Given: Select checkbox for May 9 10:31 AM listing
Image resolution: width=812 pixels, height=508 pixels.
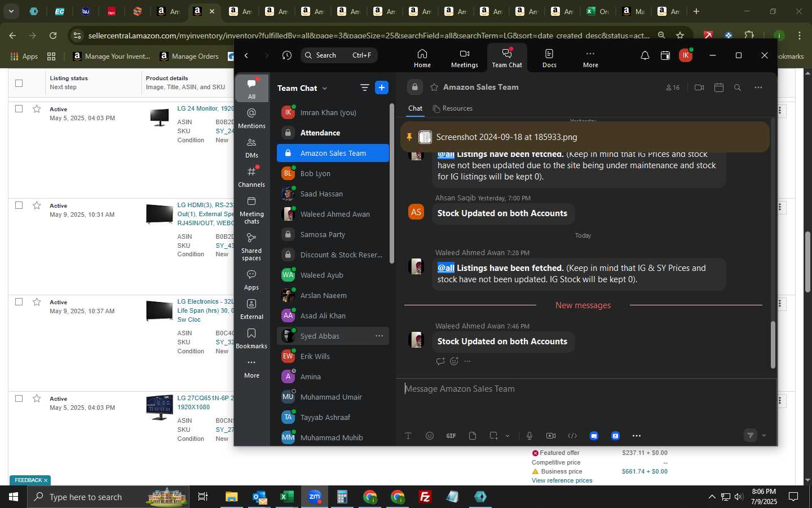Looking at the screenshot, I should [19, 205].
